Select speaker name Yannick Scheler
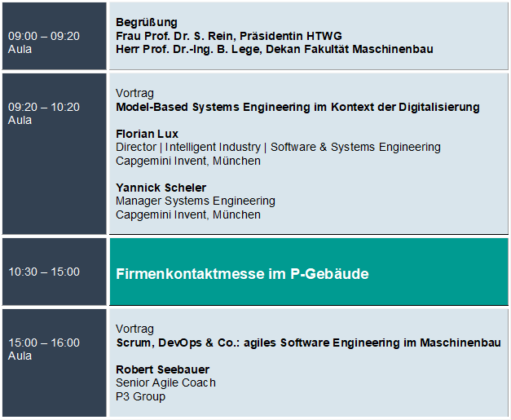The width and height of the screenshot is (511, 420). 161,188
